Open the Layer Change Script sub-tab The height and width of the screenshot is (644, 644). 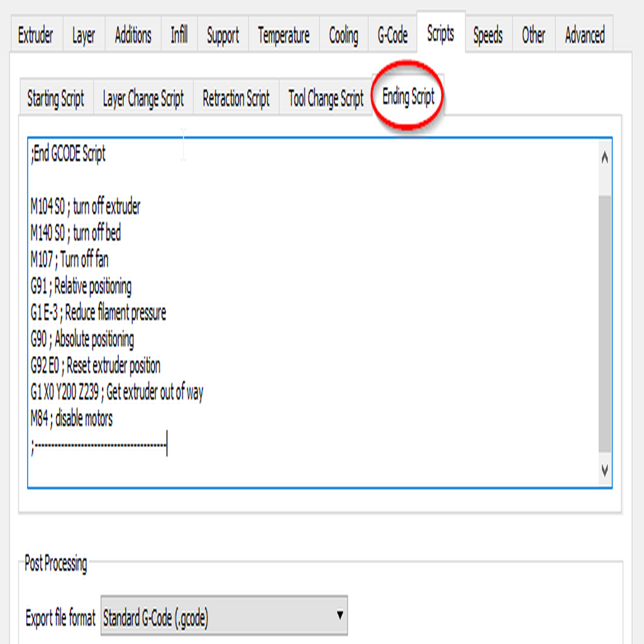point(143,98)
